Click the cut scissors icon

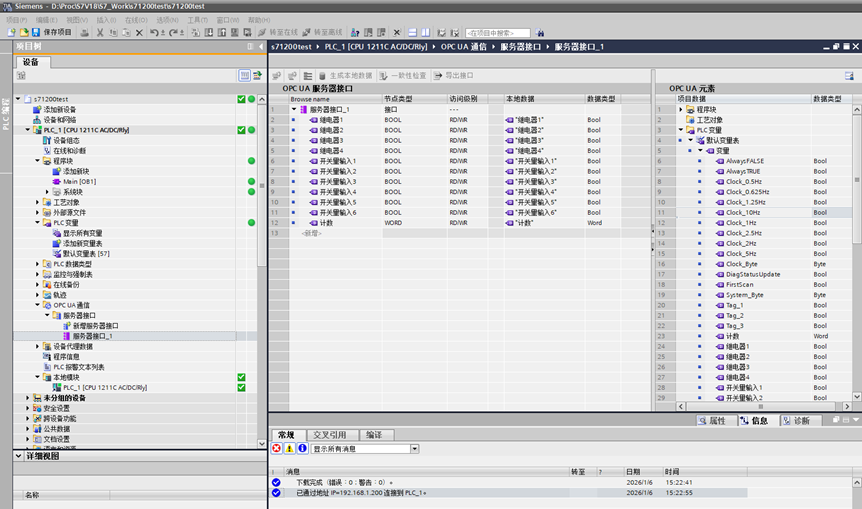[100, 32]
